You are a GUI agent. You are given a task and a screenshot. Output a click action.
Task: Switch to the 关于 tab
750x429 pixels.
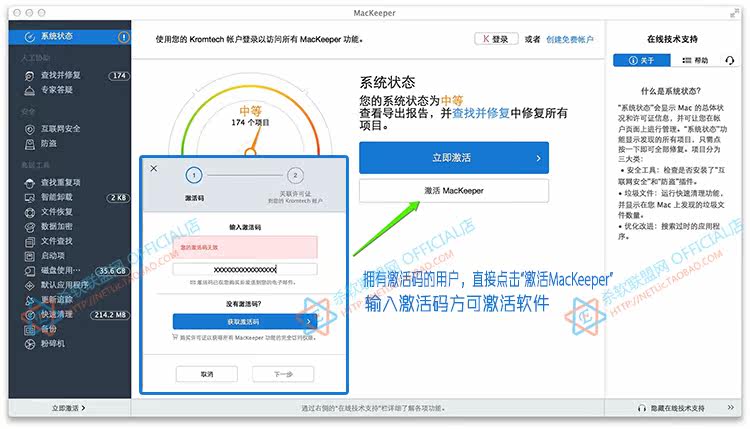click(x=641, y=60)
